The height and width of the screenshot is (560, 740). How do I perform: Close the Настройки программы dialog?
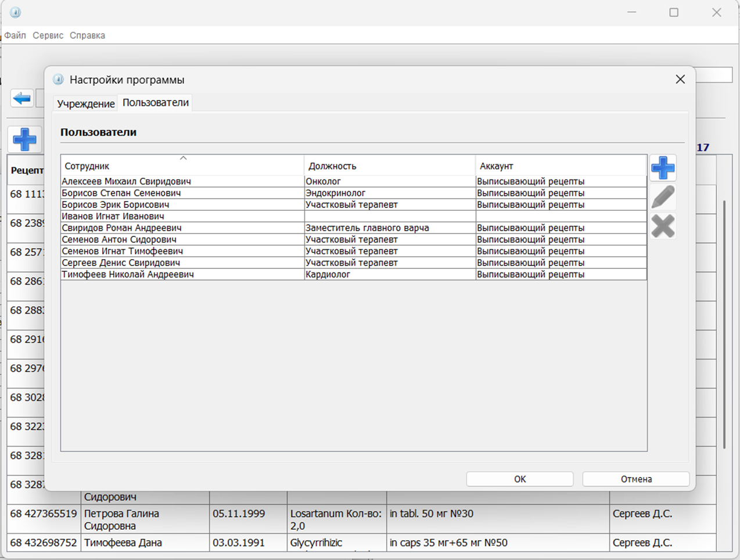click(680, 80)
